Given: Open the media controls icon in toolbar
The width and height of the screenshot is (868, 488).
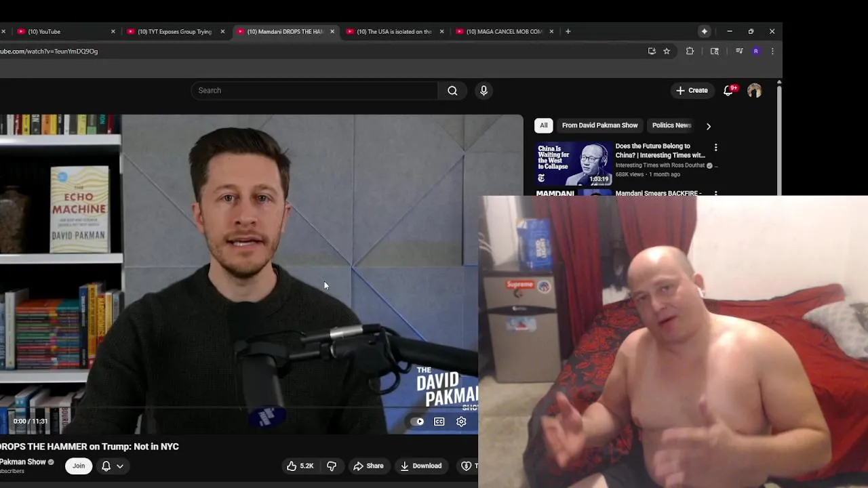Looking at the screenshot, I should tap(739, 51).
